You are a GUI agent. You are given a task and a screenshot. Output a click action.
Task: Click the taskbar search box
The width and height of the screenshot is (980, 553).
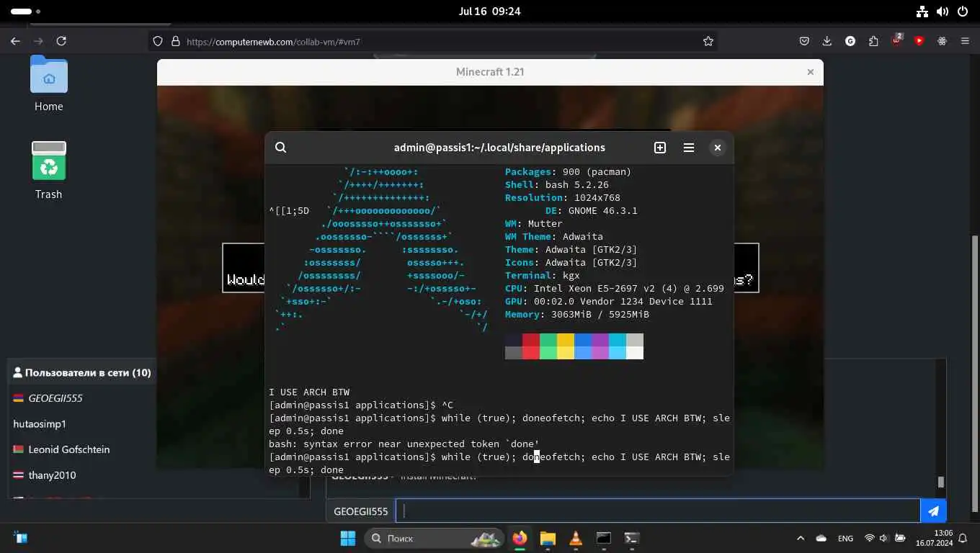[x=434, y=538]
